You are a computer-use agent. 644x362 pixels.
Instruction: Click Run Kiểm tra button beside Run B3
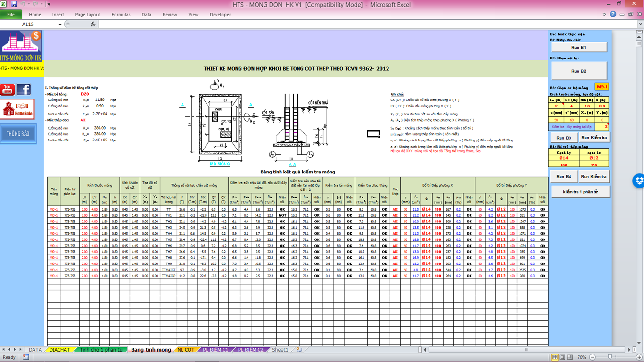click(594, 138)
